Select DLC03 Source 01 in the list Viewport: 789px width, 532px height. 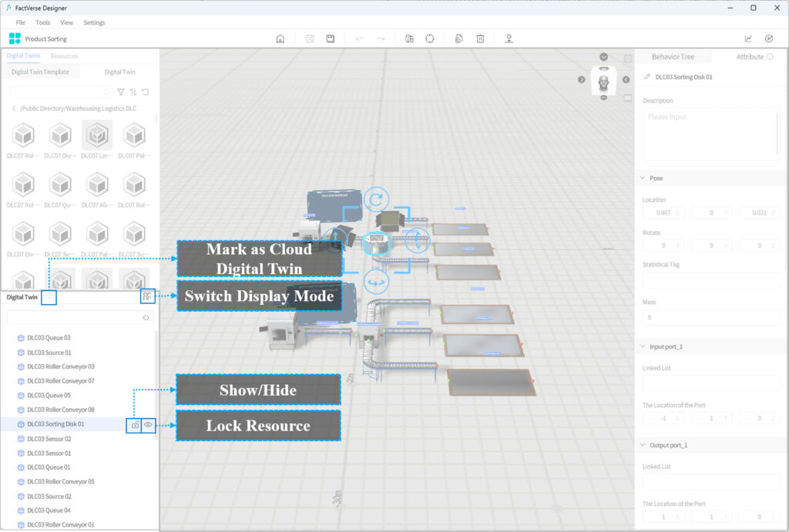point(49,353)
